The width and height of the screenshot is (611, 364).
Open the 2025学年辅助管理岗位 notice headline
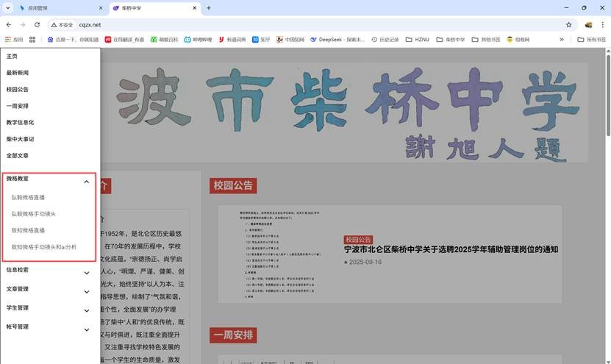click(x=451, y=250)
